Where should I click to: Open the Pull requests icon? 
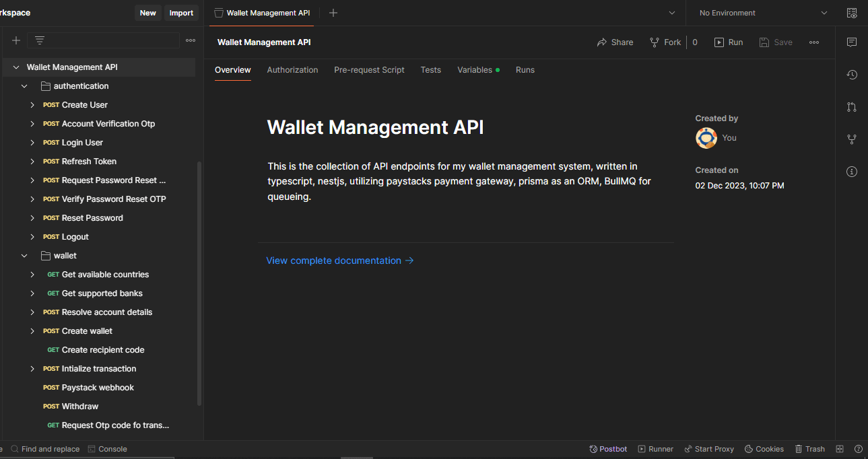(x=852, y=107)
